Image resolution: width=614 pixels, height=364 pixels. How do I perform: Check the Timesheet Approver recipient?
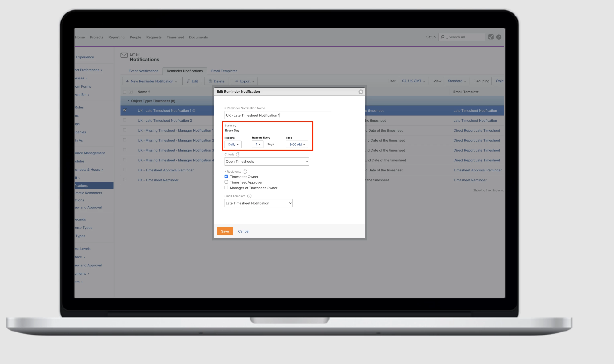[226, 182]
